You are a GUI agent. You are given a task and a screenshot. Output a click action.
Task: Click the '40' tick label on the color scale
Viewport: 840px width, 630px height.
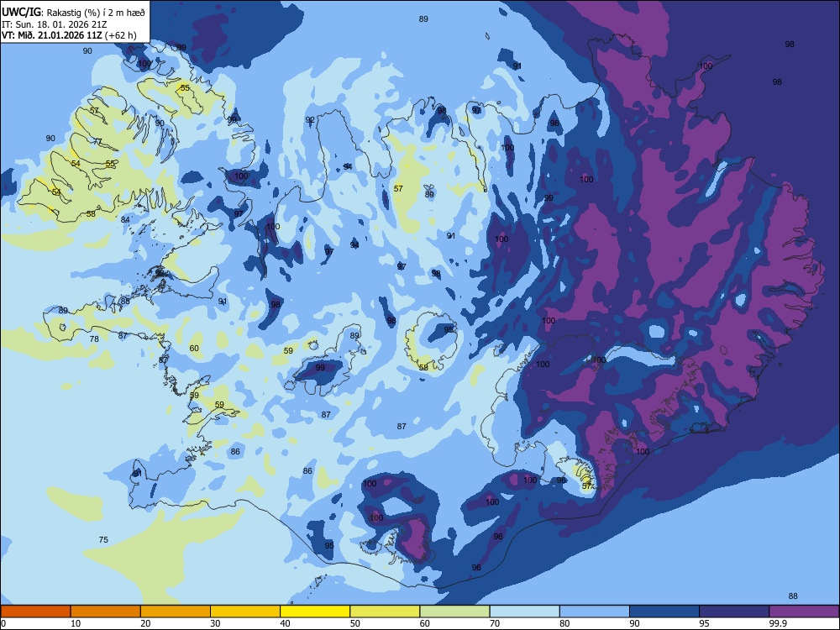coord(285,623)
